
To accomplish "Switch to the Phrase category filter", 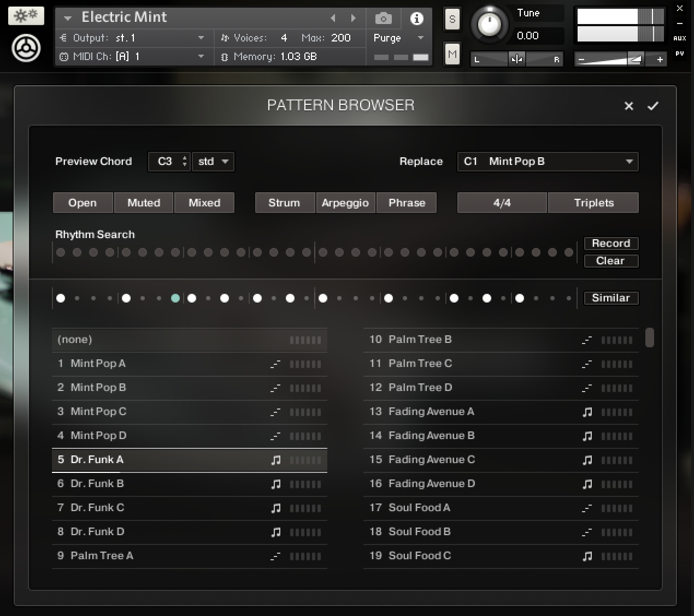I will point(407,203).
